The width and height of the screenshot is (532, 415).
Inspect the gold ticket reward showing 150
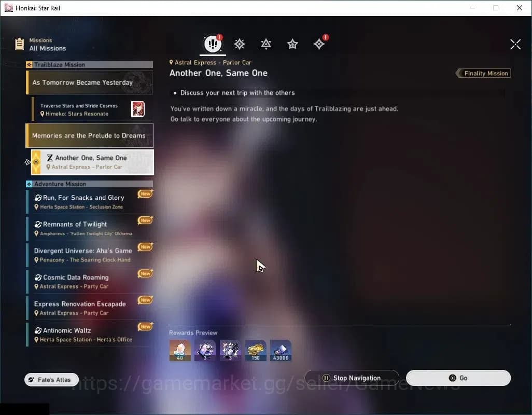256,351
